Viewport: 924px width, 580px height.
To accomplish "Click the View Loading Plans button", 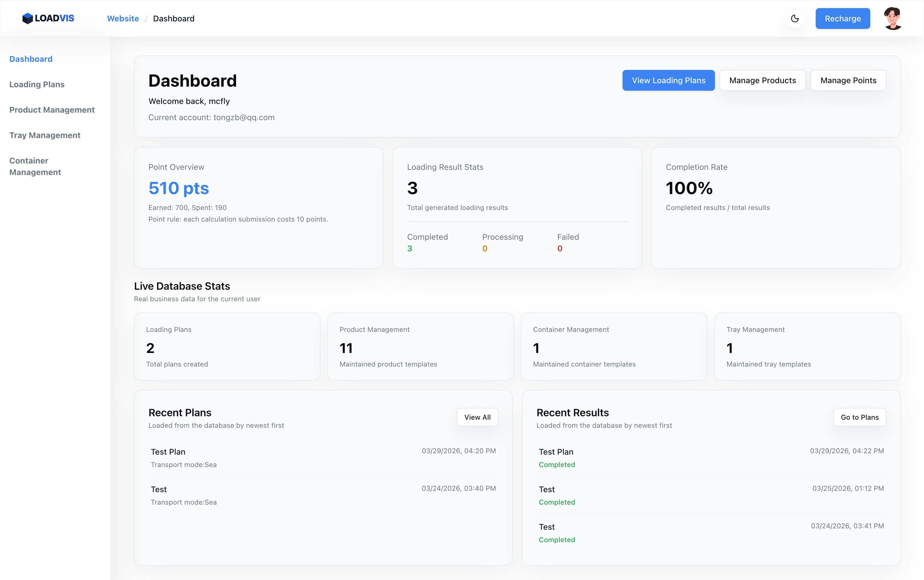I will point(668,80).
